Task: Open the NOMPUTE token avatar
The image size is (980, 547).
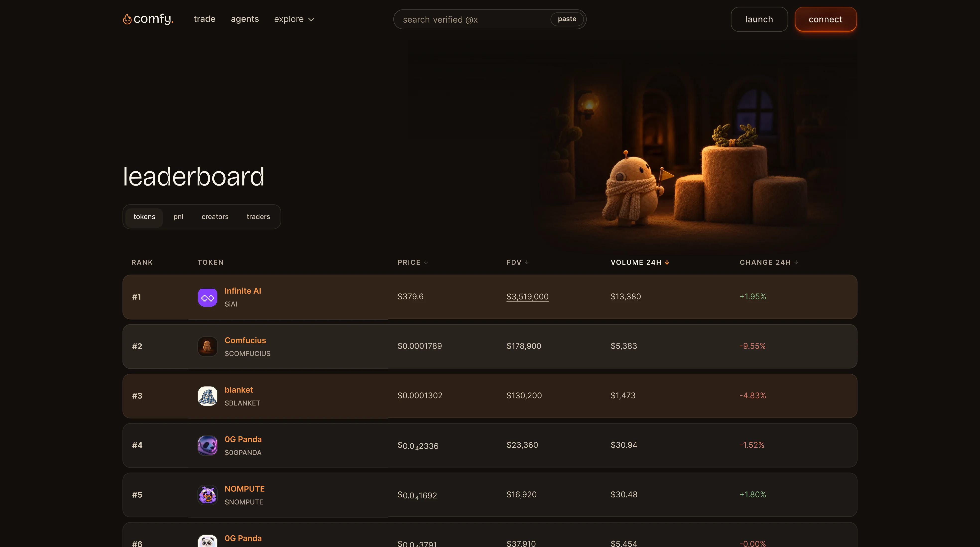Action: pyautogui.click(x=207, y=495)
